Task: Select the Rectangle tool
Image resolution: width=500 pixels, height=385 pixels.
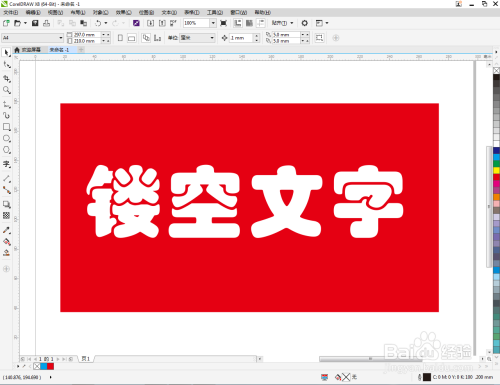Action: [x=6, y=127]
